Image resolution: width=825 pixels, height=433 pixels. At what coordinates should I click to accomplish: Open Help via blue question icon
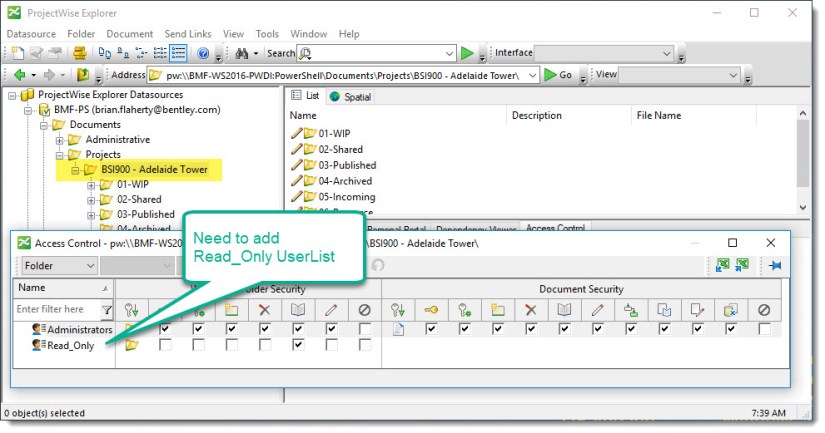coord(203,53)
